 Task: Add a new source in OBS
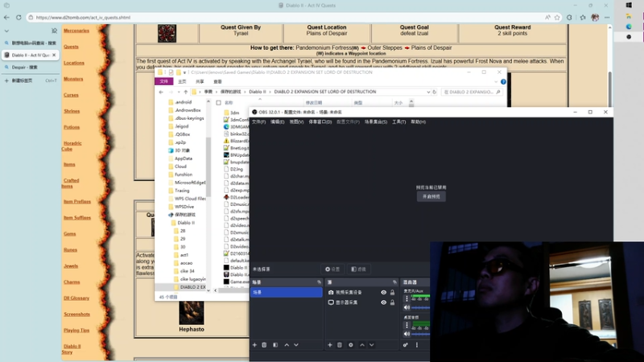330,345
